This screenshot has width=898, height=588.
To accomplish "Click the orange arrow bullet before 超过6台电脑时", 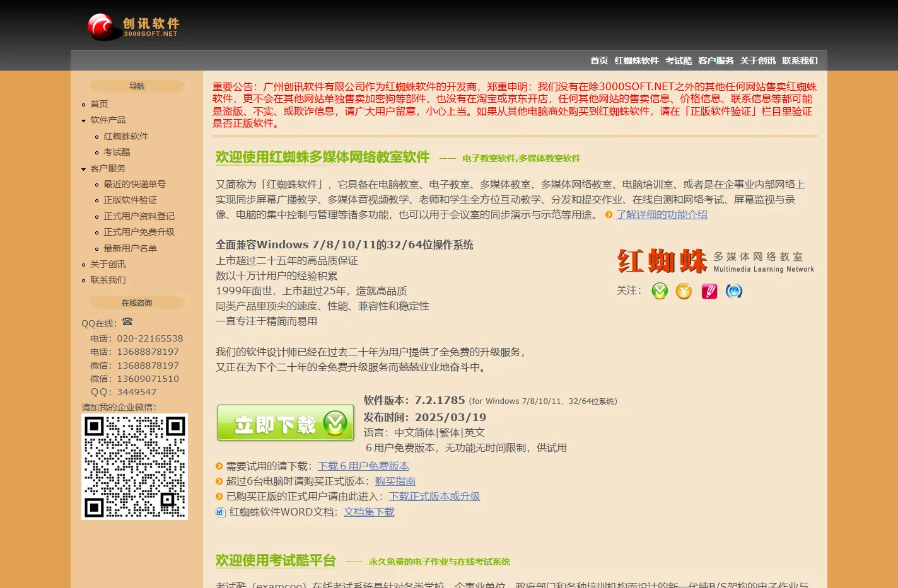I will 219,481.
